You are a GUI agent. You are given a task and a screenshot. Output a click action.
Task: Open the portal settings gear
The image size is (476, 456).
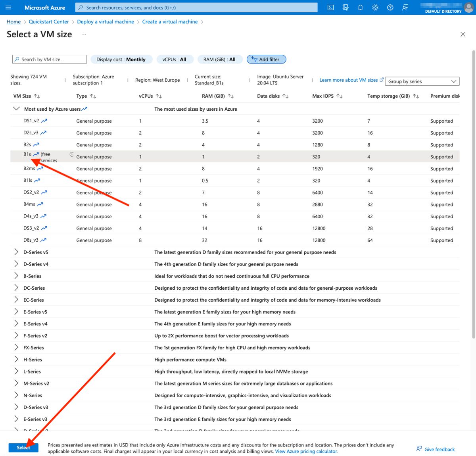[x=375, y=8]
